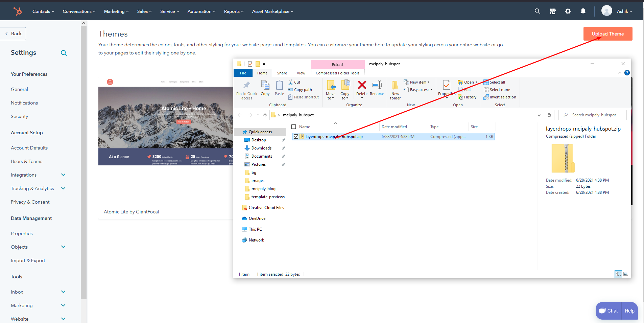Open HubSpot search magnifier in top bar
This screenshot has width=644, height=323.
click(537, 11)
